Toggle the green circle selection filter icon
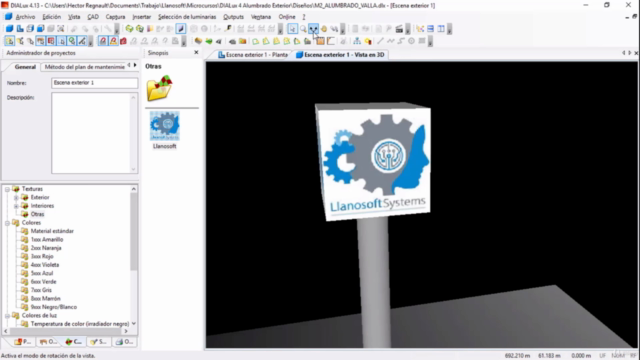640x360 pixels. coord(71,41)
